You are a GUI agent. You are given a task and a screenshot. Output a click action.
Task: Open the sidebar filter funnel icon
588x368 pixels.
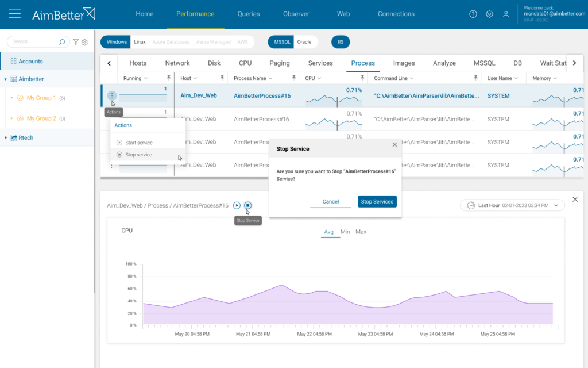tap(76, 42)
